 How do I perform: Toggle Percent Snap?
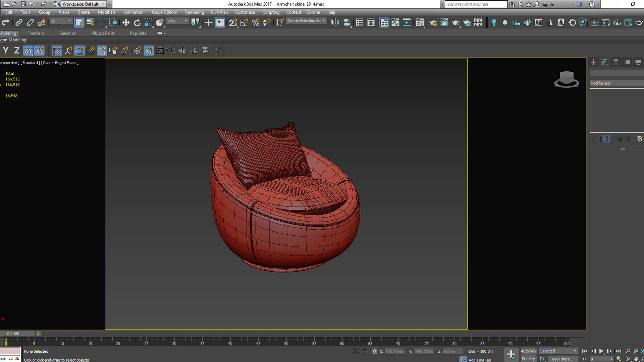coord(256,22)
